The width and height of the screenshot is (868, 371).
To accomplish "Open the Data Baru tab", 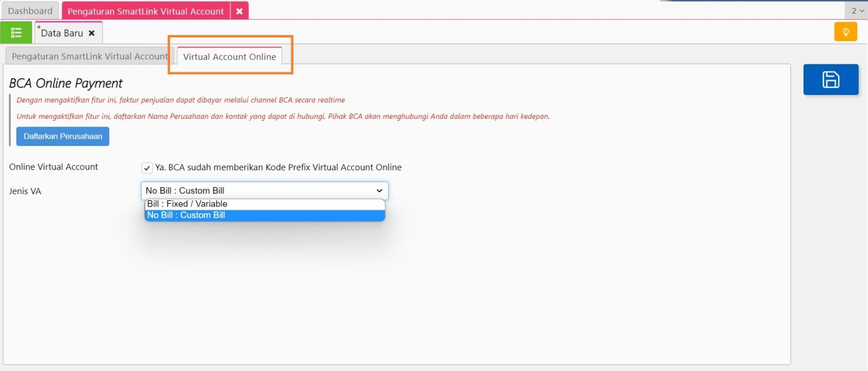I will click(62, 33).
